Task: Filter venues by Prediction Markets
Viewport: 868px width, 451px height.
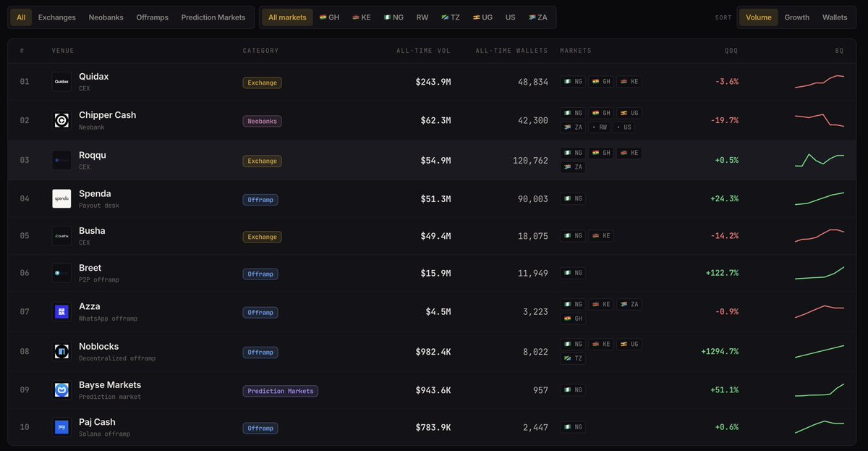Action: [213, 17]
